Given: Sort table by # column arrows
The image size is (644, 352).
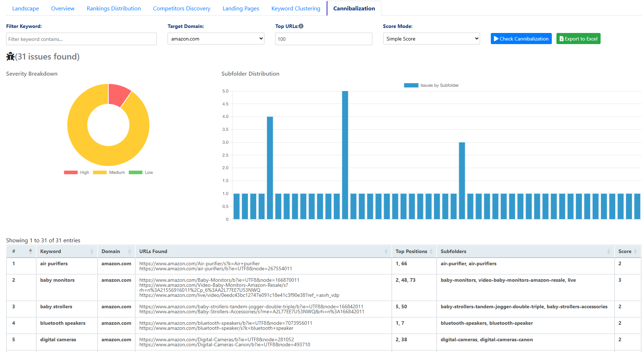Looking at the screenshot, I should [30, 251].
